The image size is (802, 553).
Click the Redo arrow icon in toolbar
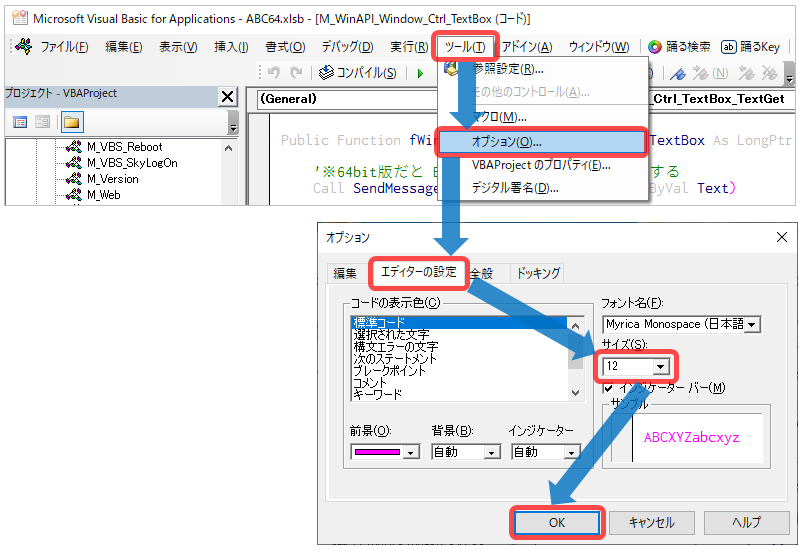pos(296,73)
